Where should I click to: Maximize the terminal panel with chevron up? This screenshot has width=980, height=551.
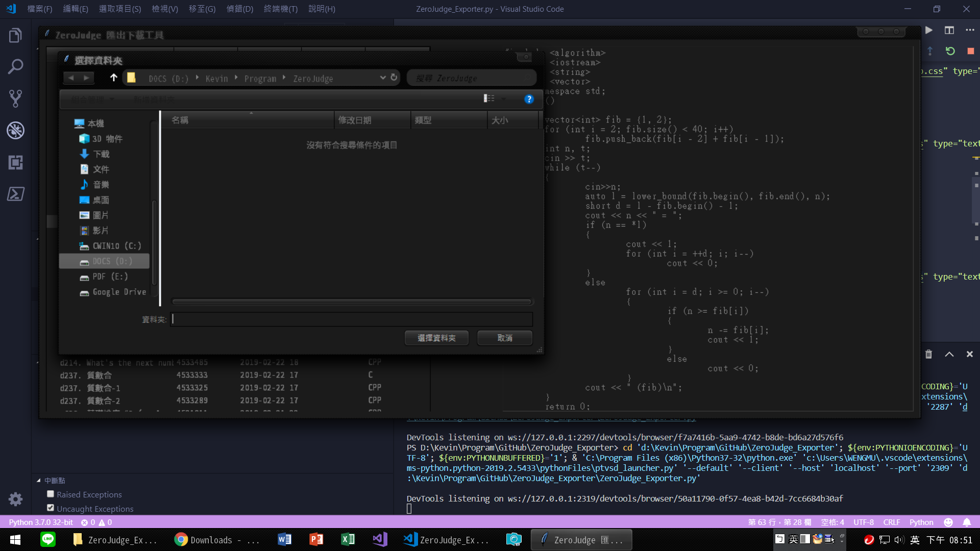point(949,354)
